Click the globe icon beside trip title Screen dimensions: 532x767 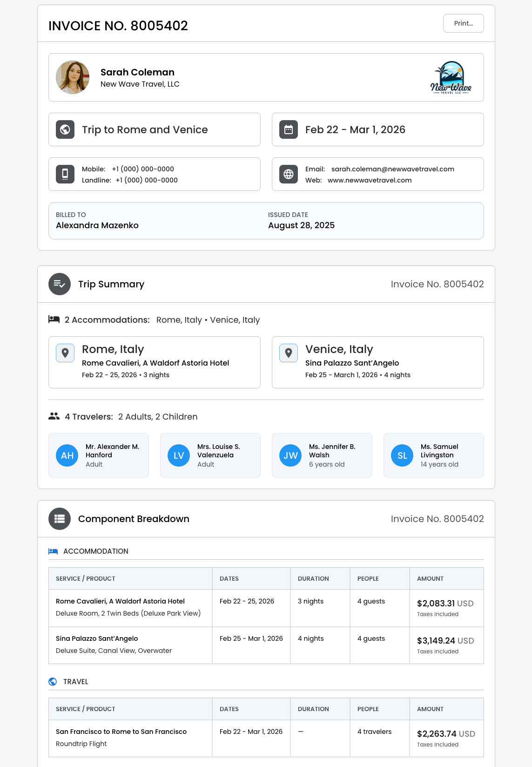(x=65, y=129)
